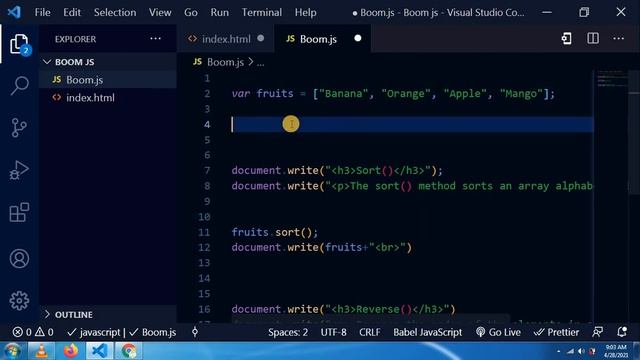Close the Boom.js tab via unsaved dot
The height and width of the screenshot is (360, 640).
coord(358,38)
